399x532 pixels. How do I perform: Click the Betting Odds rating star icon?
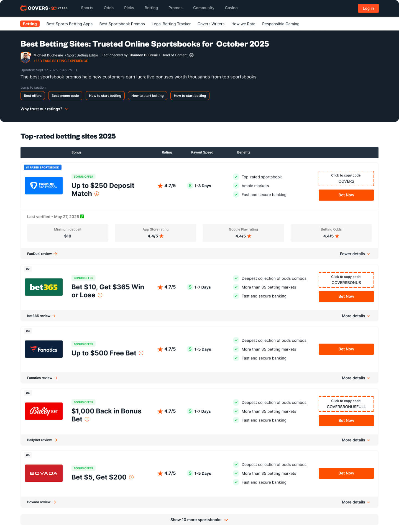pos(337,236)
